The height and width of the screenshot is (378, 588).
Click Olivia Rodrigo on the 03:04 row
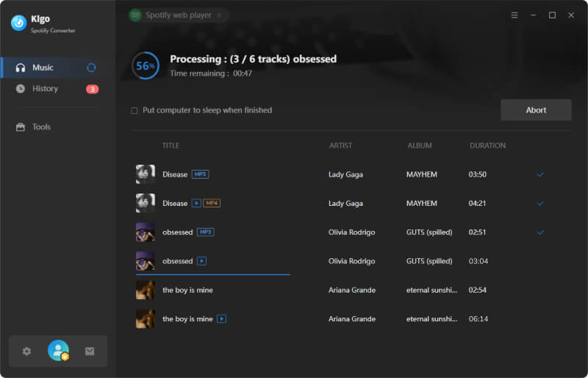[x=352, y=261]
